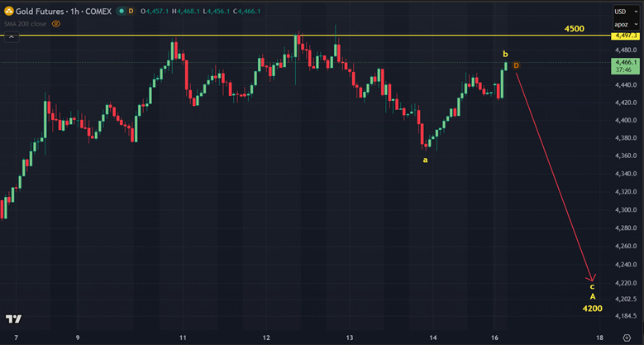Show the hidden SMA 200 indicator via eye icon
Viewport: 644px width, 345px height.
pyautogui.click(x=56, y=24)
